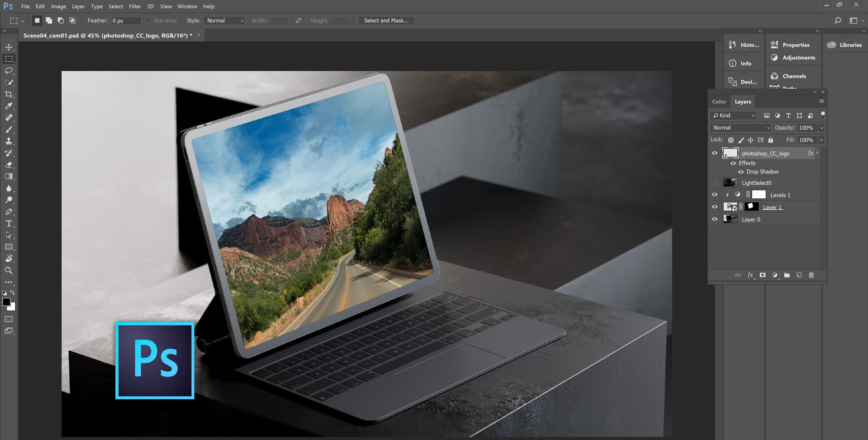Toggle layer filtering on or off
The image size is (868, 440).
pos(823,115)
